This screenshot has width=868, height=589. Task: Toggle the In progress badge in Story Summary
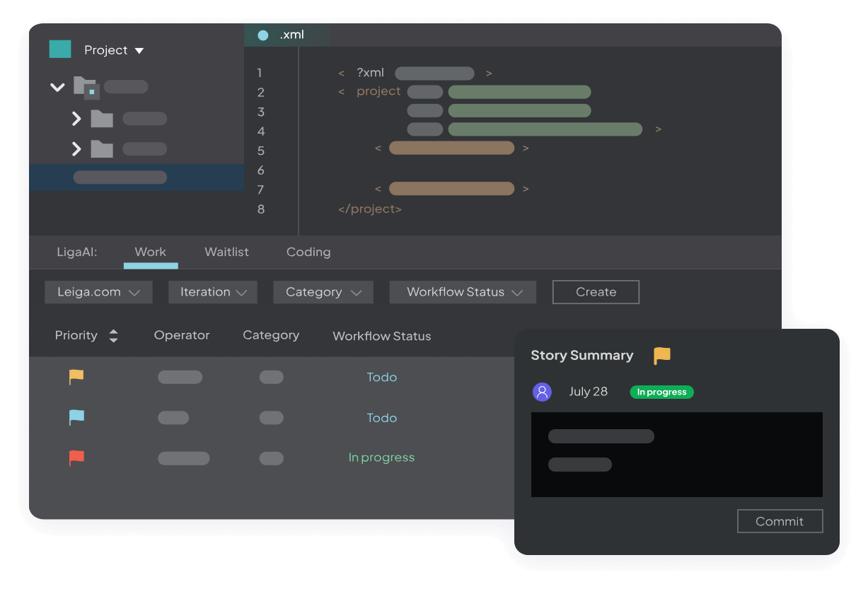[661, 391]
